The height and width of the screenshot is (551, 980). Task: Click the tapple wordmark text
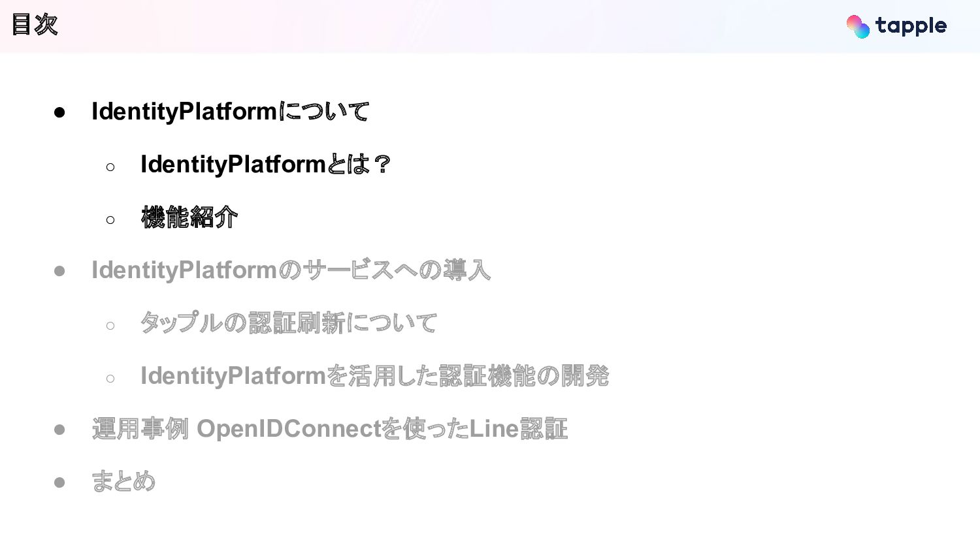pos(911,26)
